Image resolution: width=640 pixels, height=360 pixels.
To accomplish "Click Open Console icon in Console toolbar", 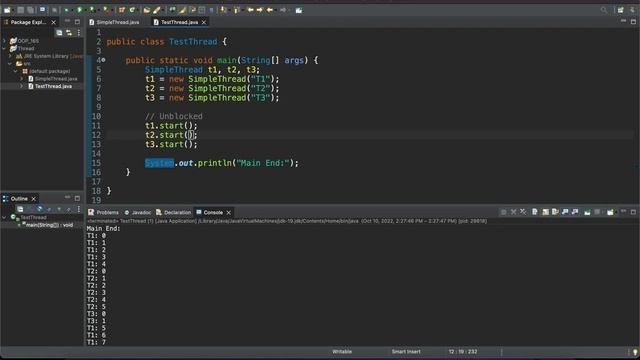I will click(x=610, y=212).
